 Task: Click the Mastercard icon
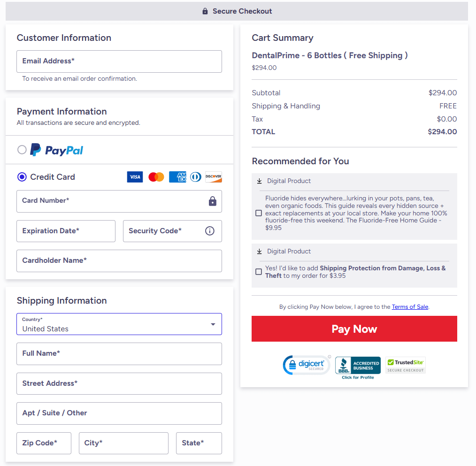click(x=156, y=177)
